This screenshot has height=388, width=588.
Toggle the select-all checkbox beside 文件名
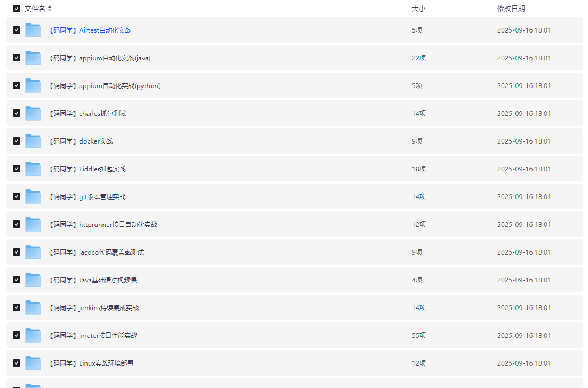coord(17,9)
